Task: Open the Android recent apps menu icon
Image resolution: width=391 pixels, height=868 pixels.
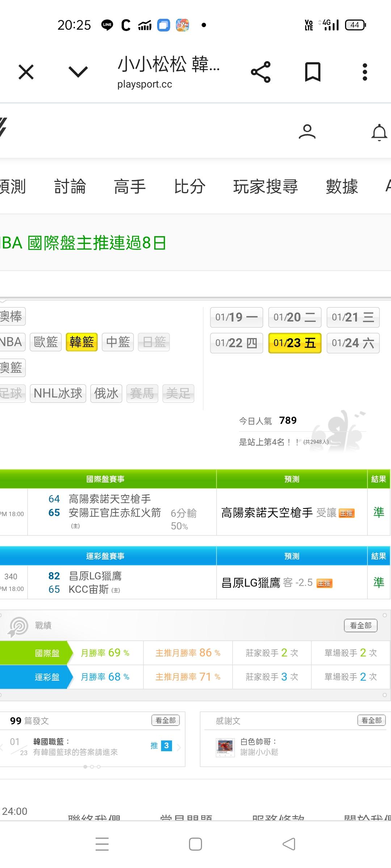Action: (x=102, y=844)
